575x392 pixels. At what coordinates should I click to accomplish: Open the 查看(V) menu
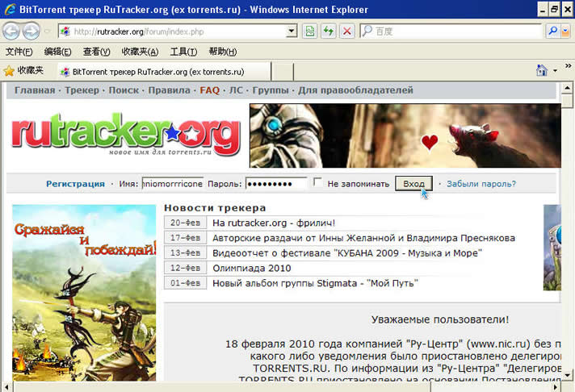point(96,52)
